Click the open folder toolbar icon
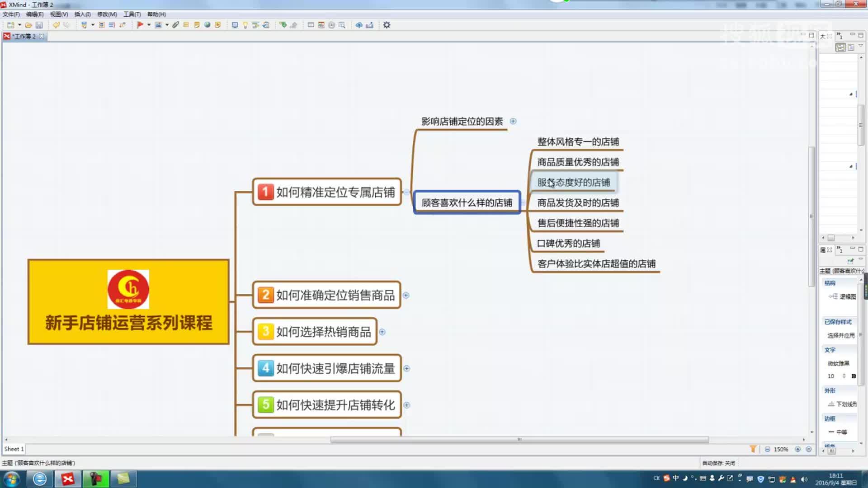 28,25
